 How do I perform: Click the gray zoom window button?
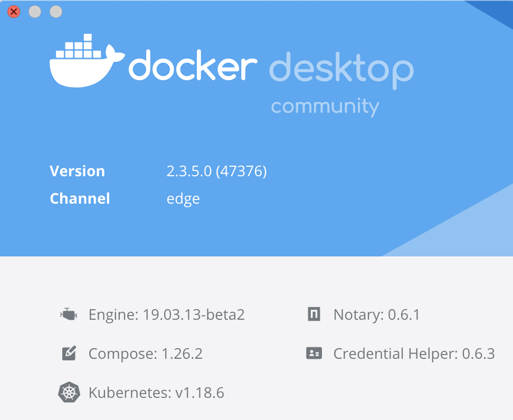56,12
